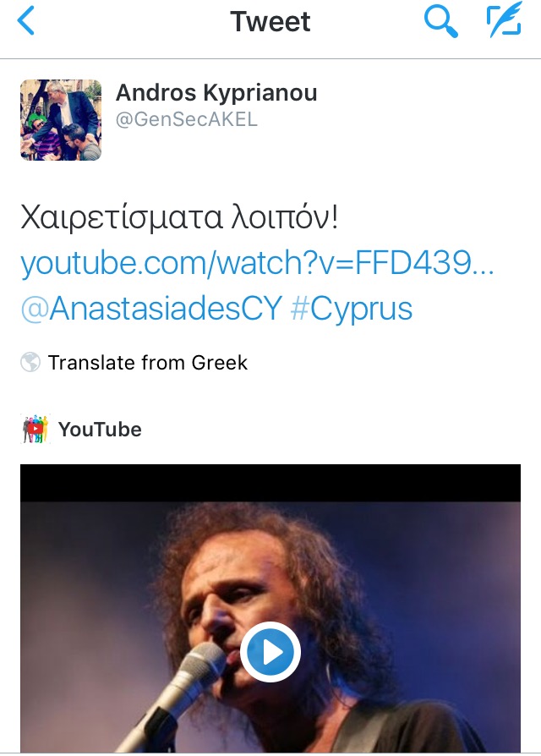Open search with the magnifying glass icon
The height and width of the screenshot is (756, 541).
coord(440,22)
